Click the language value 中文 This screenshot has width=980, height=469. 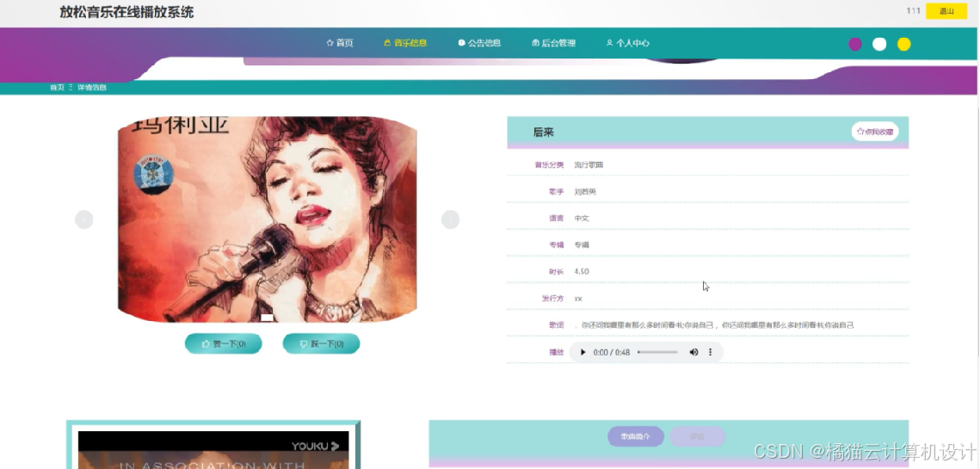582,219
